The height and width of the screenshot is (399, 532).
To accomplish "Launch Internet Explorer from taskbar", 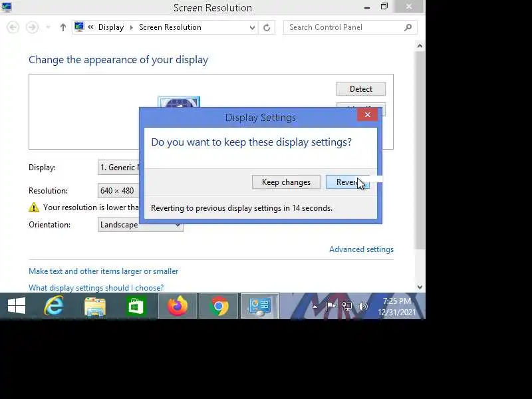I will 54,306.
